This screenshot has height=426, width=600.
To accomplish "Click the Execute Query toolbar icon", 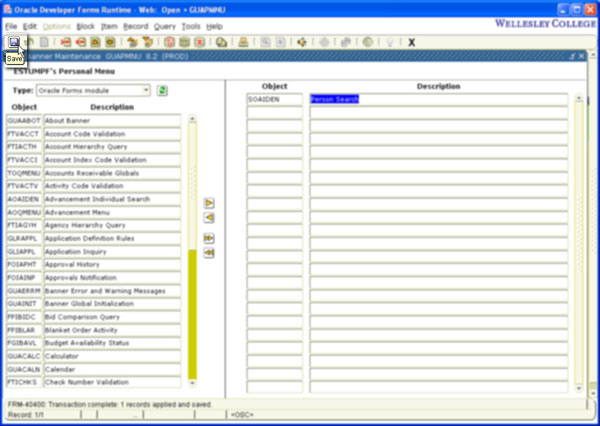I will point(184,42).
